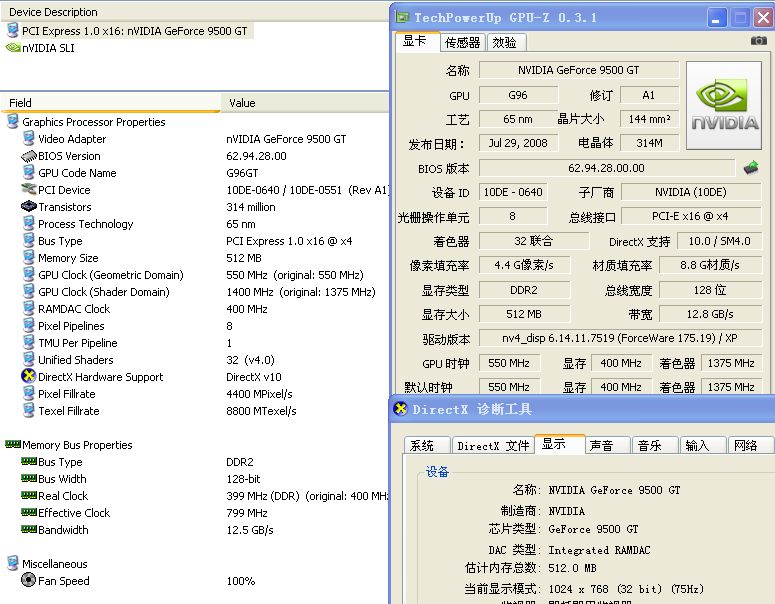Click the 12.5 GB/s bandwidth value
The width and height of the screenshot is (775, 604).
[x=250, y=530]
